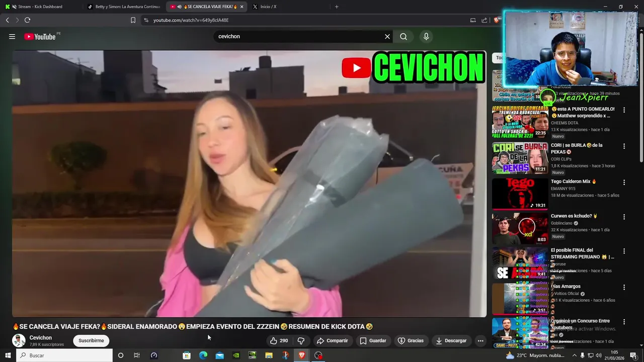Like the video with 290 likes
Screen dimensions: 644x362
coord(279,340)
